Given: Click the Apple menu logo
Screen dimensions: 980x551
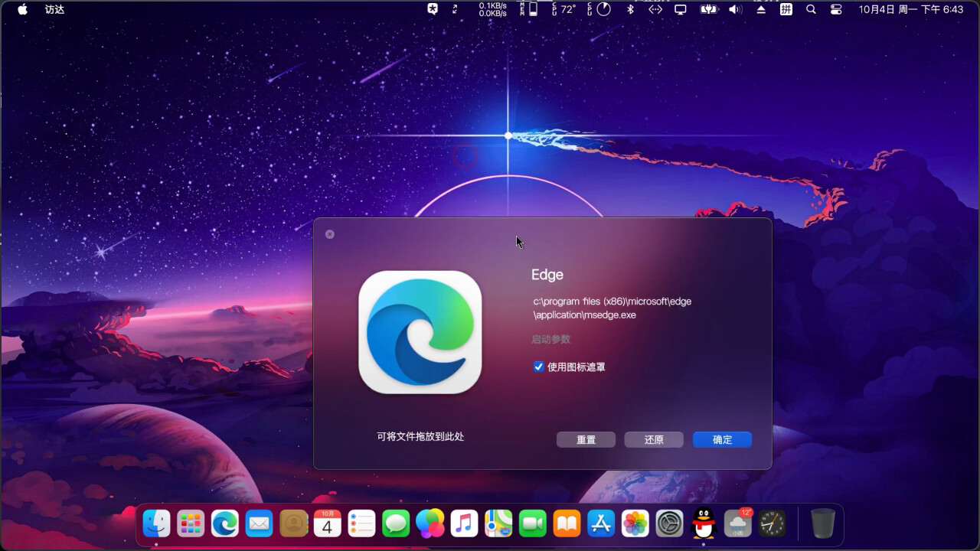Looking at the screenshot, I should coord(22,9).
